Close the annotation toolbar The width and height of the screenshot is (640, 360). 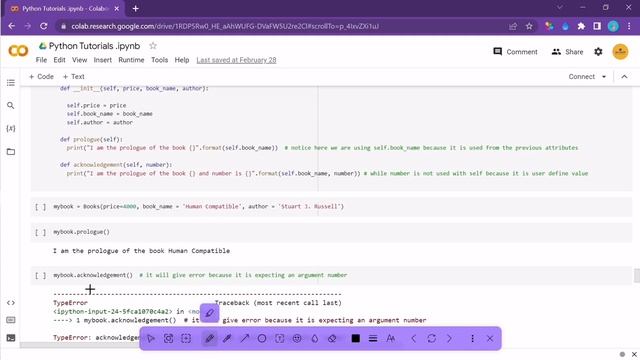490,338
